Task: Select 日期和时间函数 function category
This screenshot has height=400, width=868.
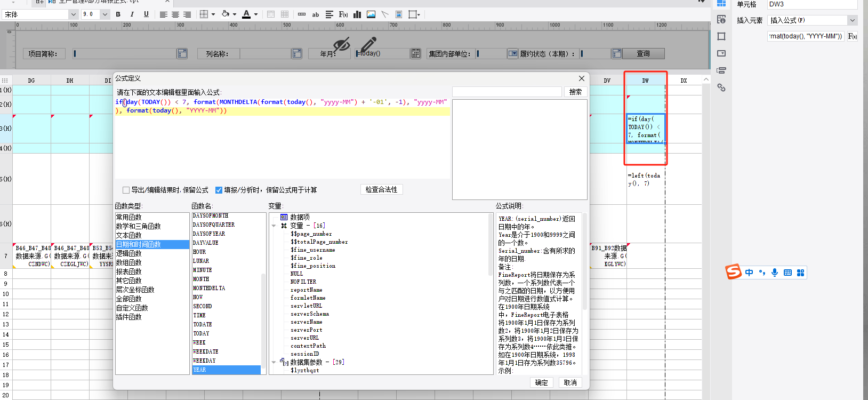Action: tap(152, 244)
